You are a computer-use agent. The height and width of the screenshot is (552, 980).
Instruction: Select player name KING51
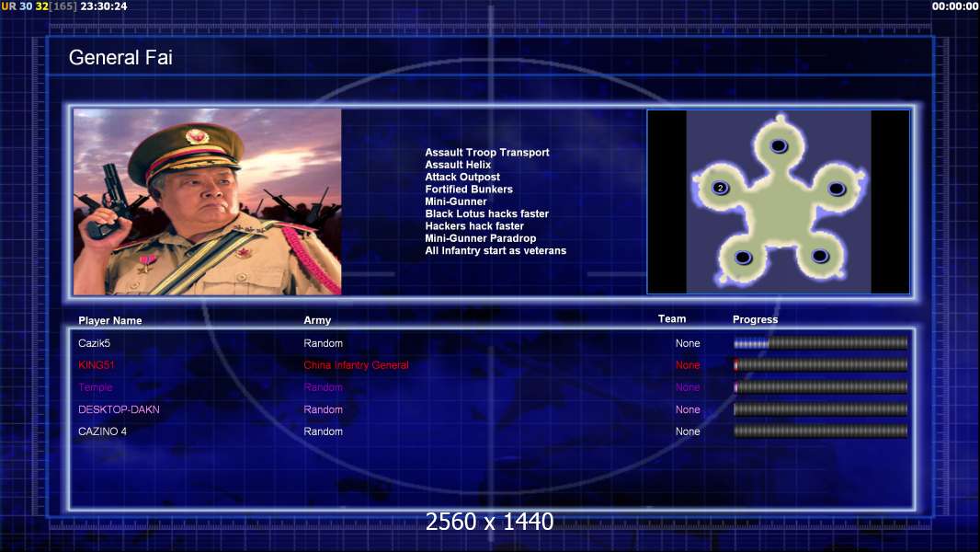click(97, 365)
